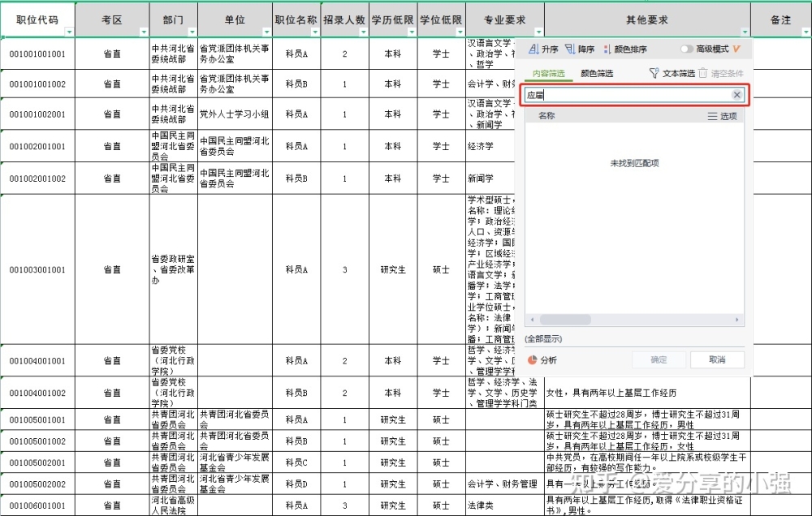
Task: Select the 科员C cell
Action: 296,462
